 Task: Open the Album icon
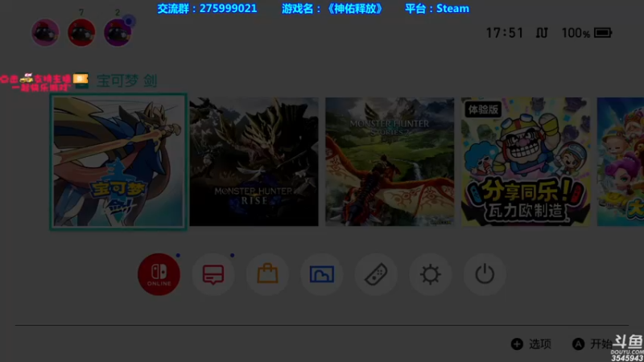(x=321, y=274)
